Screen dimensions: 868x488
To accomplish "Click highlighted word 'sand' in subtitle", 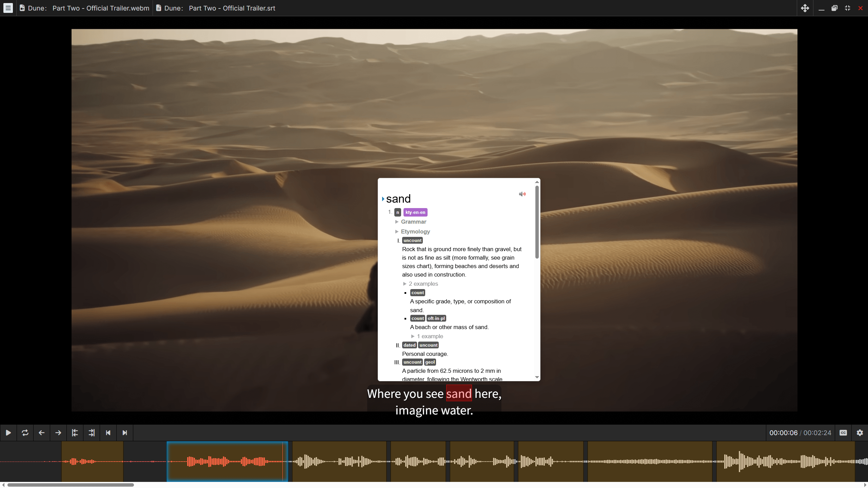I will tap(459, 393).
